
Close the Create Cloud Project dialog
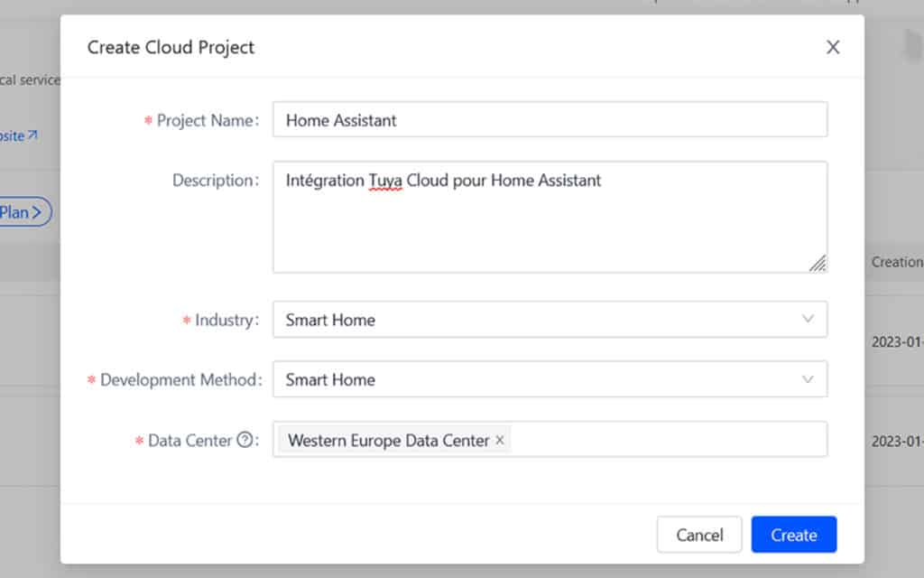pos(832,47)
